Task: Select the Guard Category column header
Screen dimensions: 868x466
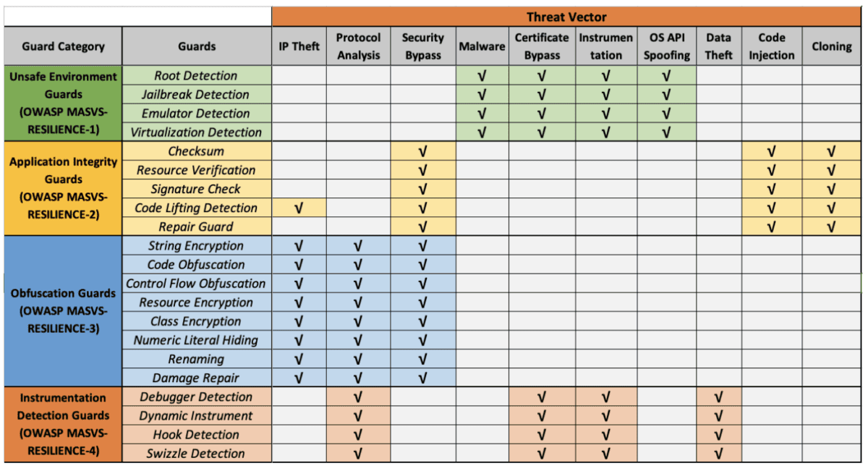Action: [63, 46]
